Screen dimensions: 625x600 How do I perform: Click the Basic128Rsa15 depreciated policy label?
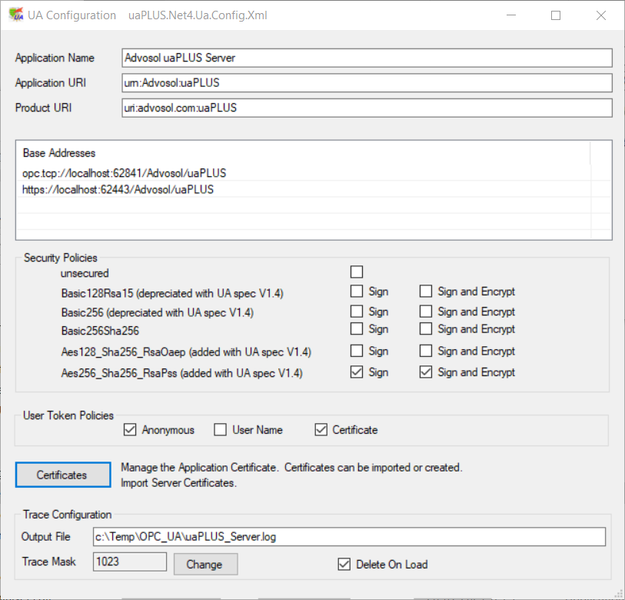[x=172, y=293]
